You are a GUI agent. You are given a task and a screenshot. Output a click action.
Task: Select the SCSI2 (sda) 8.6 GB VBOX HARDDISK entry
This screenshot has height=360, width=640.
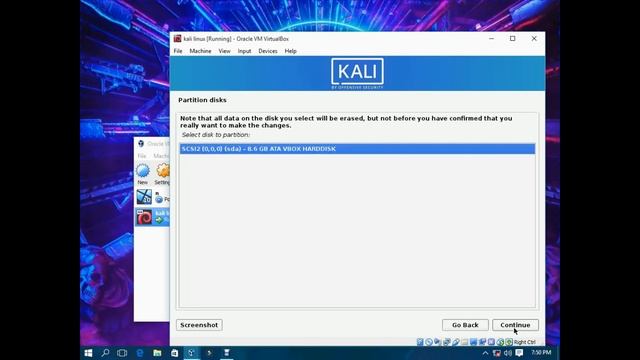click(357, 149)
